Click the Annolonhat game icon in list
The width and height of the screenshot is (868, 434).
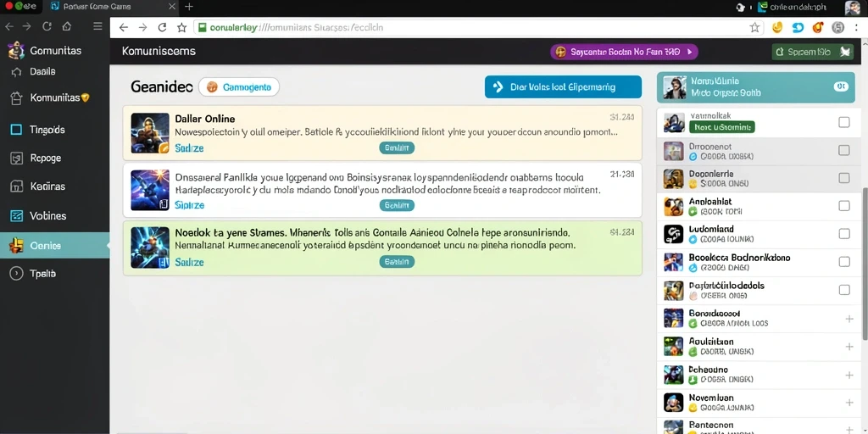click(674, 207)
